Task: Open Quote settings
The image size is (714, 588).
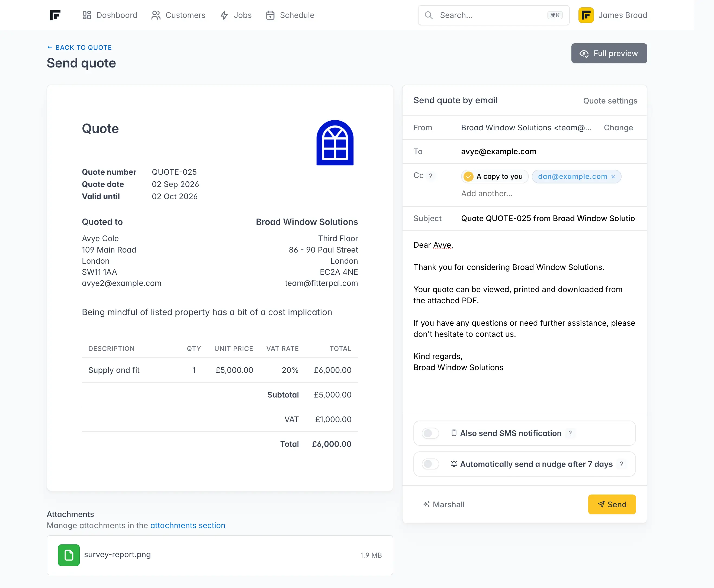Action: tap(610, 101)
